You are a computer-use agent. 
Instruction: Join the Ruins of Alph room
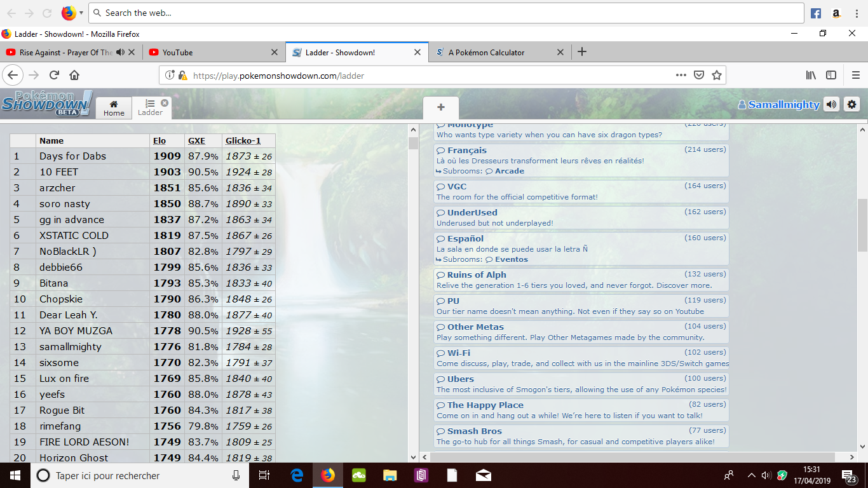(x=581, y=280)
